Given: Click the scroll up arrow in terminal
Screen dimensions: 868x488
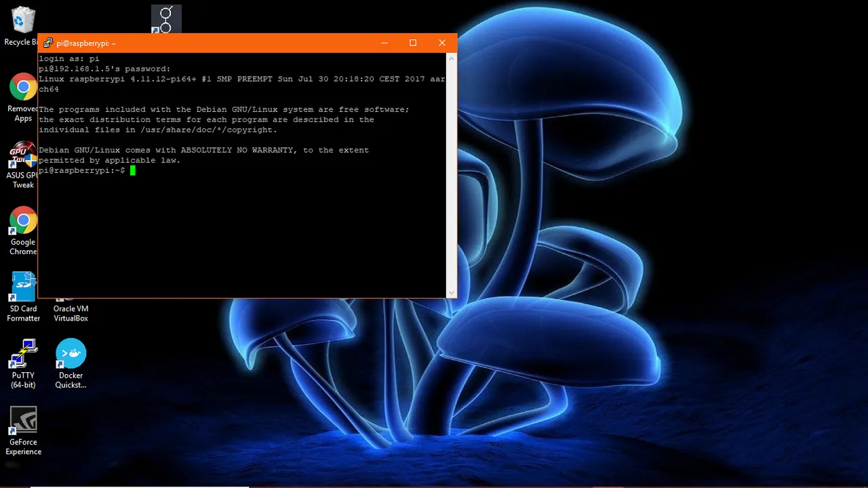Looking at the screenshot, I should pyautogui.click(x=452, y=59).
